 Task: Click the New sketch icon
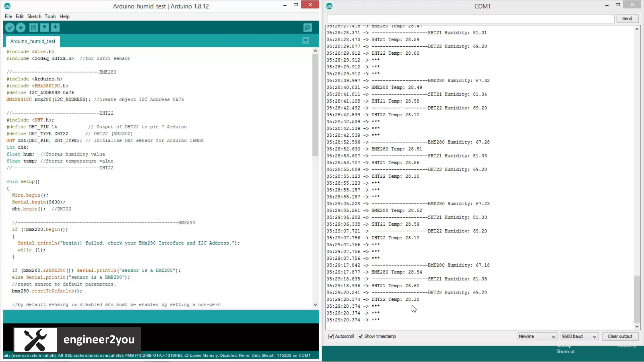(33, 27)
